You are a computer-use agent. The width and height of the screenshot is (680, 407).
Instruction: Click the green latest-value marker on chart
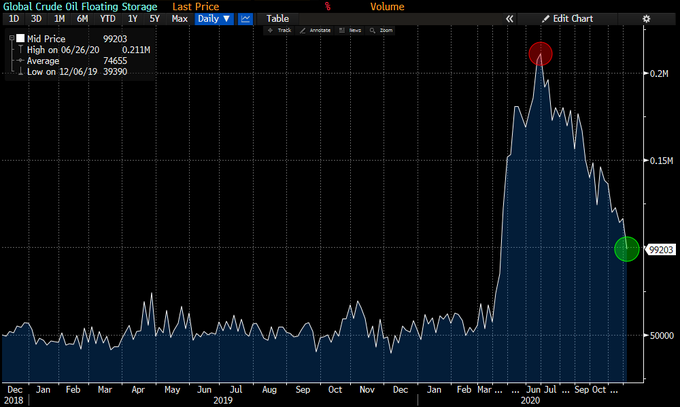click(x=626, y=248)
